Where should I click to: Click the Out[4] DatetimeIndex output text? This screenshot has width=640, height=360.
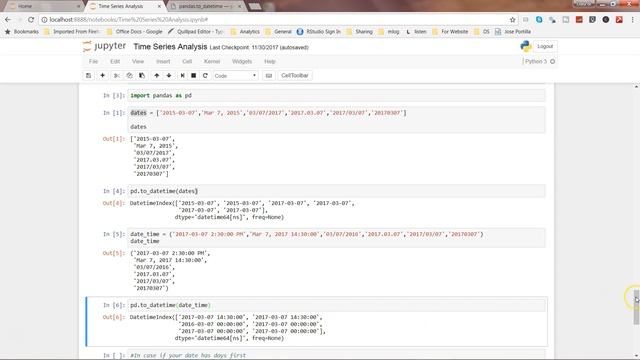coord(242,210)
